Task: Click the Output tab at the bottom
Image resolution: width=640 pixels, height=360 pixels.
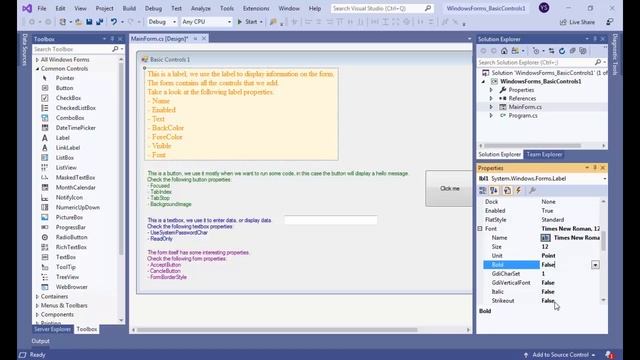Action: click(x=40, y=341)
